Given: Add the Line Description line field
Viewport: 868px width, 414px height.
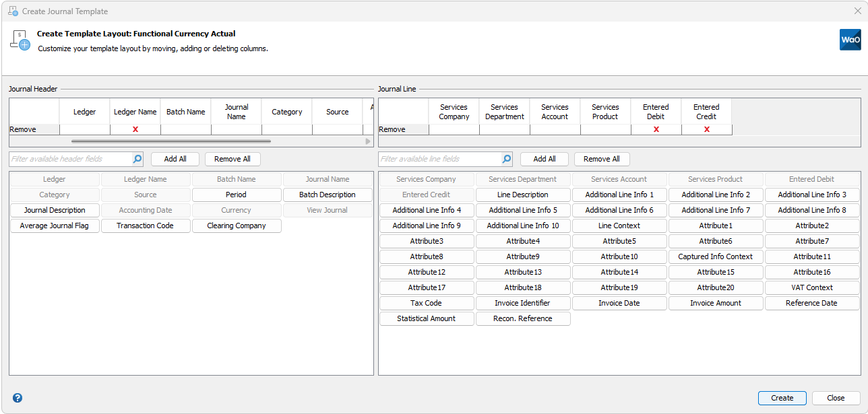Looking at the screenshot, I should (x=523, y=195).
